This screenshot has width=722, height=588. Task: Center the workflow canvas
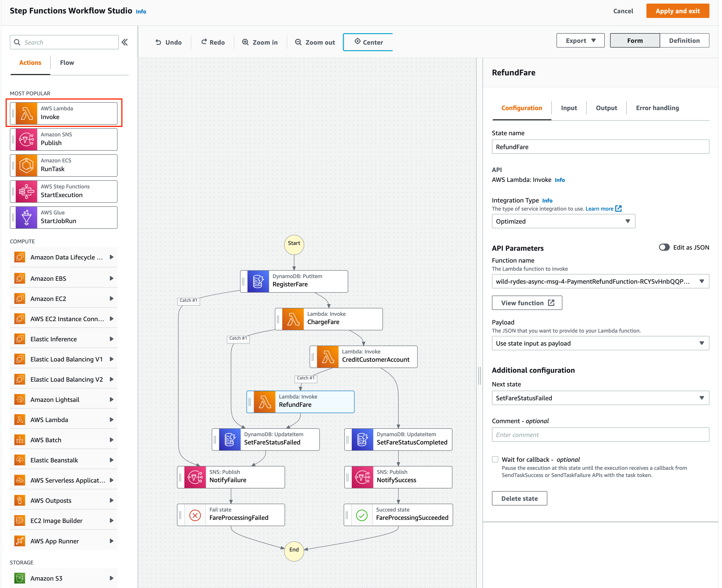(368, 42)
